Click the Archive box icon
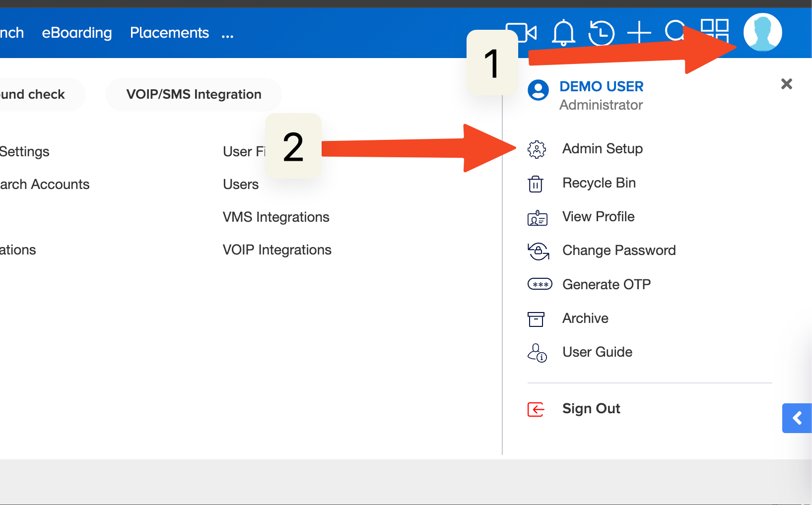This screenshot has width=812, height=505. point(536,319)
